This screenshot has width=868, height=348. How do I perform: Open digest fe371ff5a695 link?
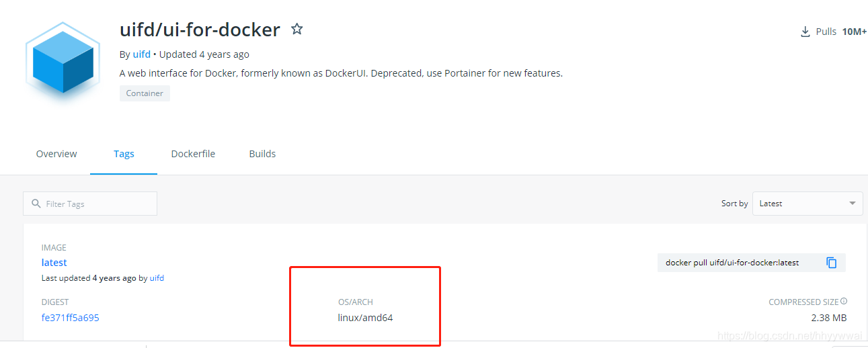pos(71,318)
